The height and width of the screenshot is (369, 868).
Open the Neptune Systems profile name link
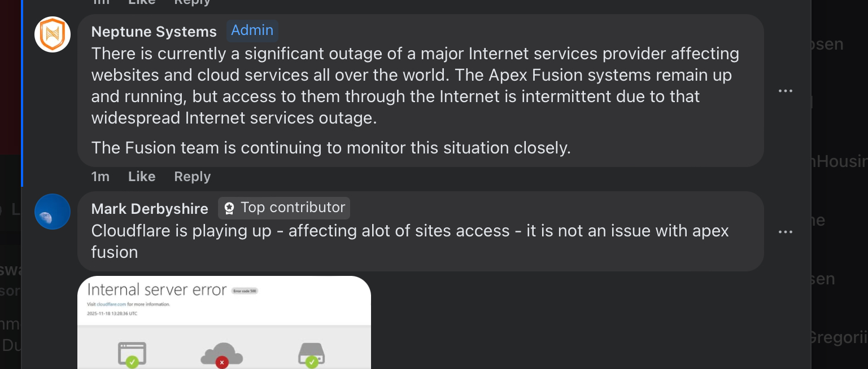154,32
